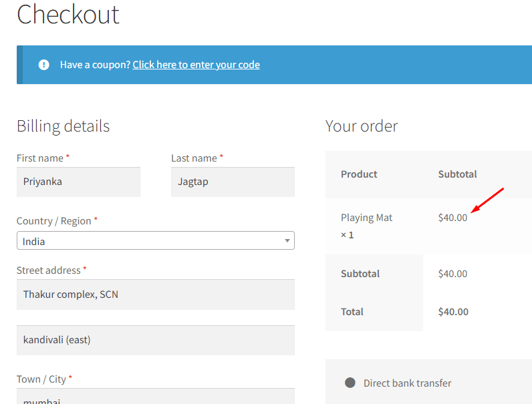Click the dropdown arrow beside India

(x=287, y=241)
